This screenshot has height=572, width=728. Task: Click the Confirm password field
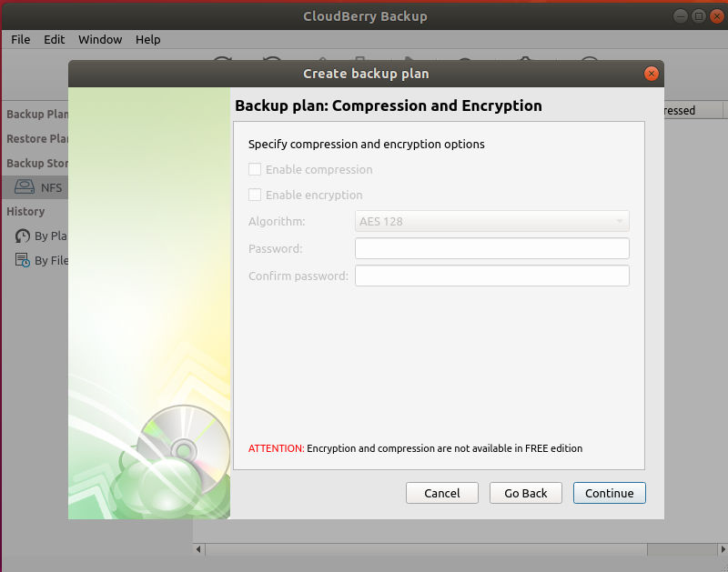[491, 275]
